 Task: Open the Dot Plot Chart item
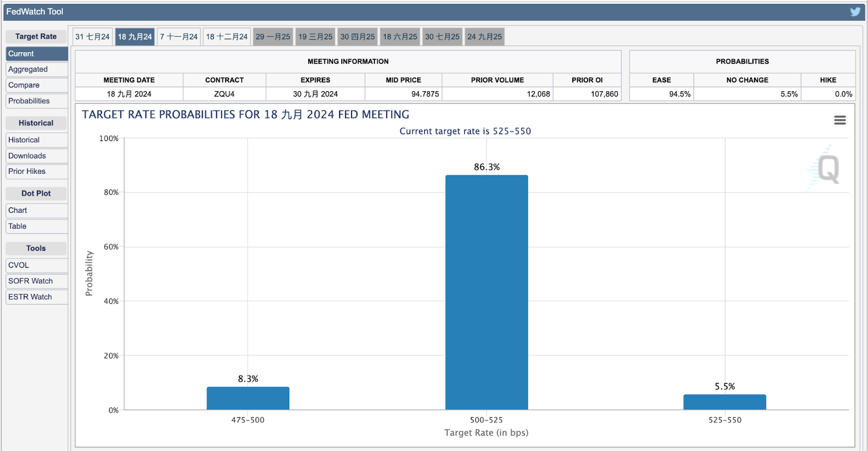pos(37,211)
